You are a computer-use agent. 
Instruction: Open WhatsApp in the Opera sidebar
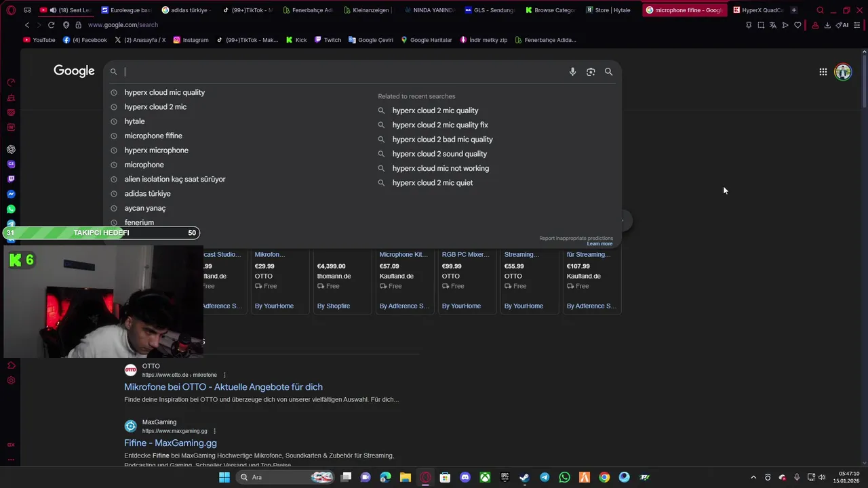tap(11, 209)
